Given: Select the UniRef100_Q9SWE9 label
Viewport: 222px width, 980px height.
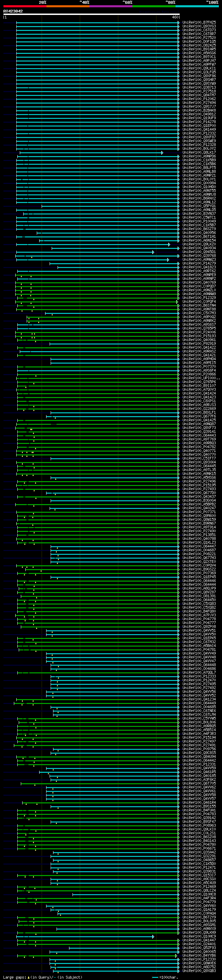Looking at the screenshot, I should coord(199,141).
